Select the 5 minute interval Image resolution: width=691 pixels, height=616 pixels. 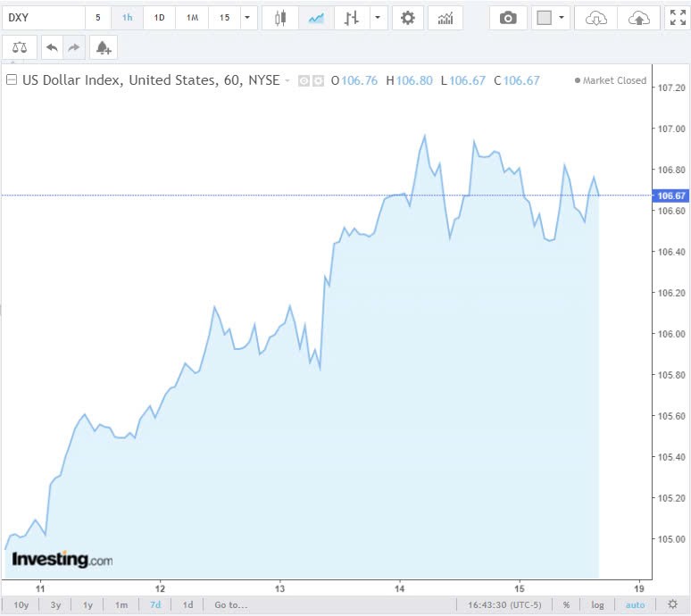[98, 18]
